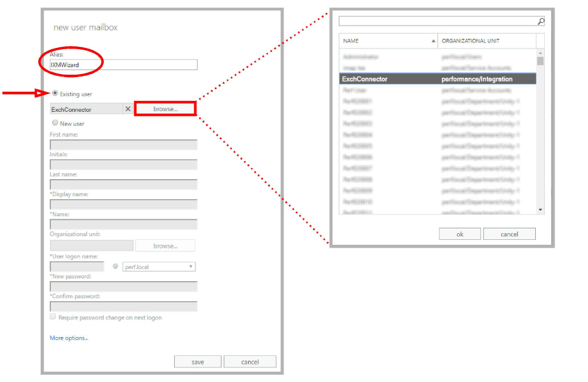This screenshot has width=588, height=382.
Task: Click browse next to ExchConnector field
Action: coord(166,109)
